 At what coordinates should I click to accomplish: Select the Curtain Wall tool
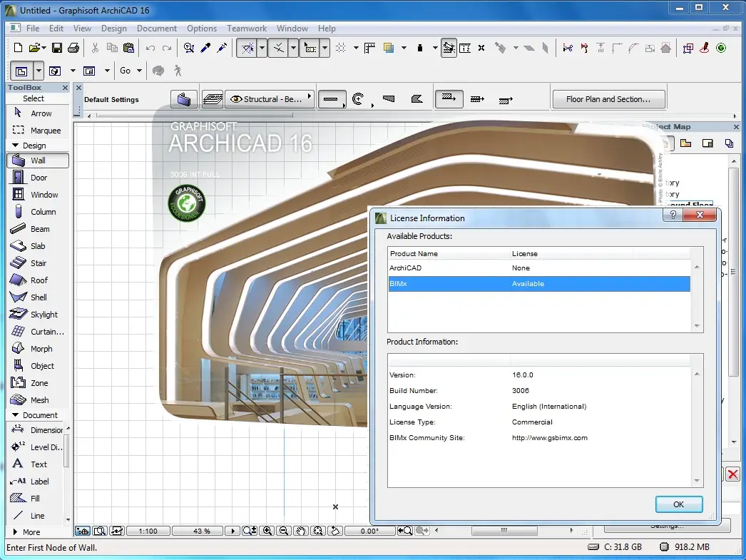(x=38, y=332)
